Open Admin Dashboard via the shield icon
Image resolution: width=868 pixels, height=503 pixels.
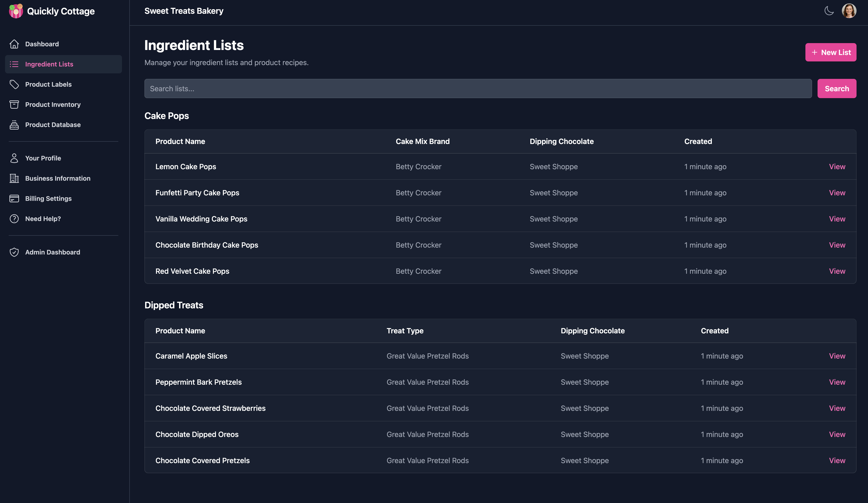pyautogui.click(x=14, y=252)
